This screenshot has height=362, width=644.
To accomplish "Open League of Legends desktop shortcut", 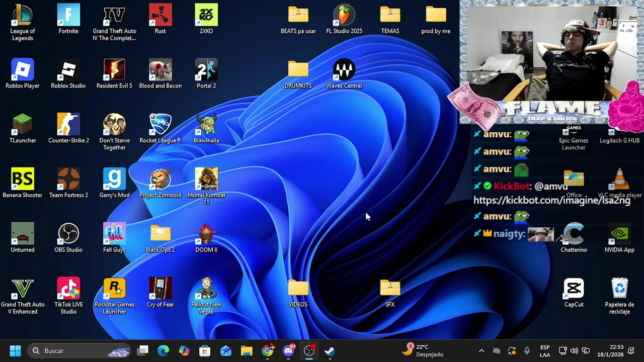I will coord(23,22).
